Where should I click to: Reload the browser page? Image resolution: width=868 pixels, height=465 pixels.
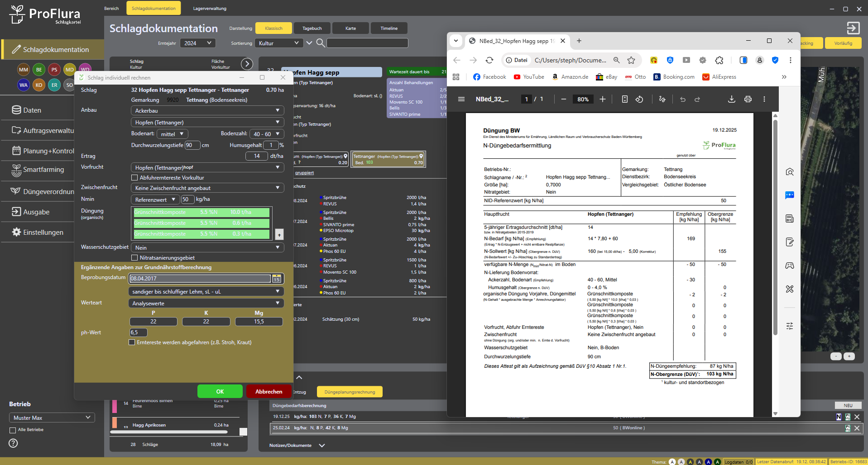click(x=489, y=60)
